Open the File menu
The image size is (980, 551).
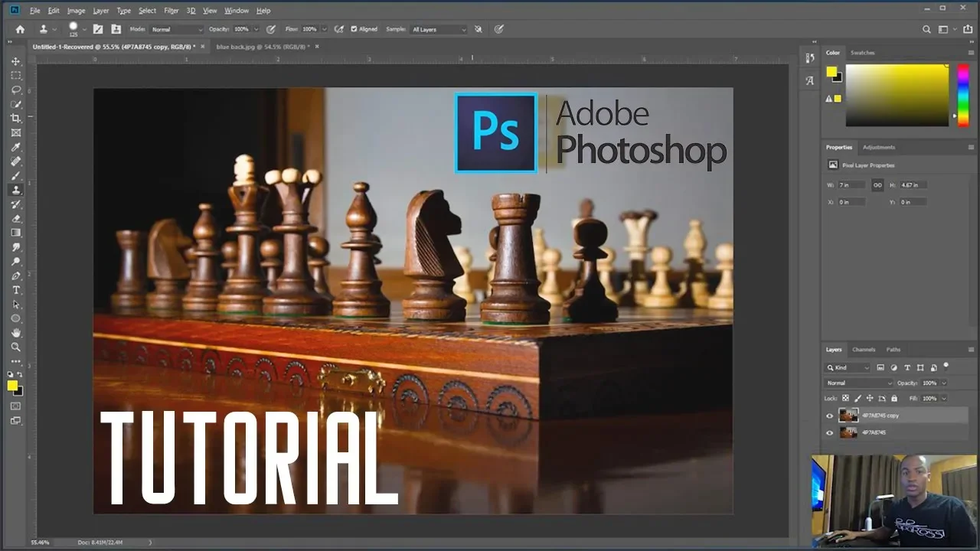click(x=35, y=11)
